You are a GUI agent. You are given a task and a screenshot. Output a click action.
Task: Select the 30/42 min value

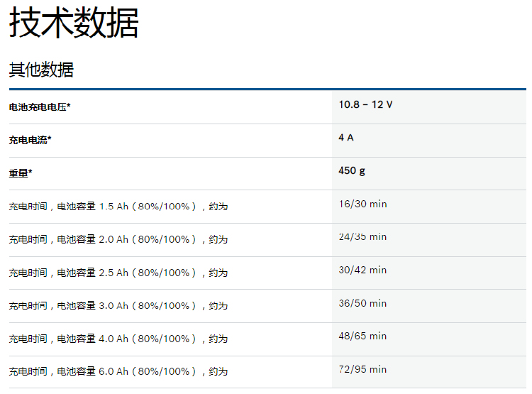[362, 270]
